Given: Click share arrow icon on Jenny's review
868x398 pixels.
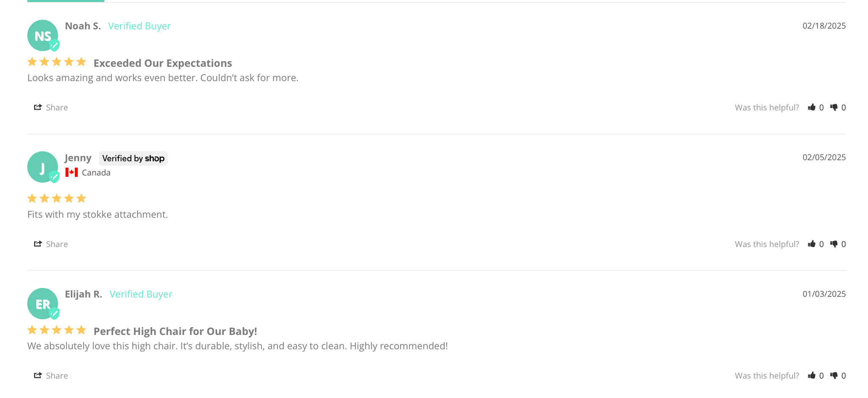Looking at the screenshot, I should (x=38, y=244).
